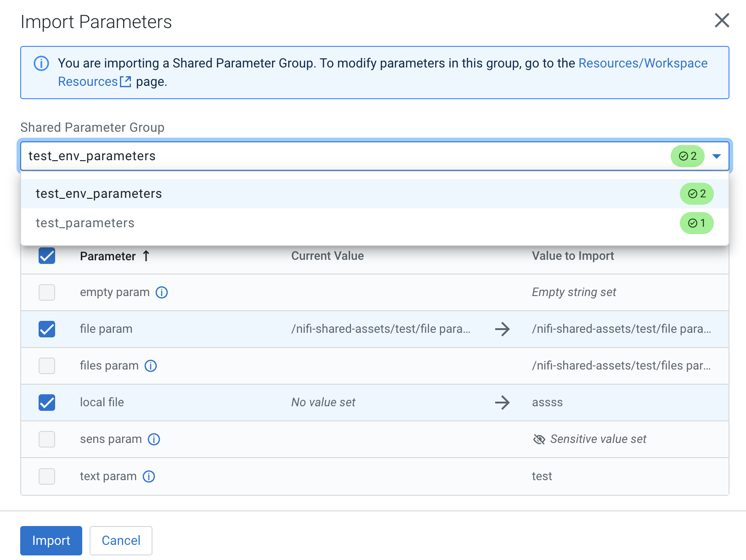Check the empty param checkbox
The height and width of the screenshot is (560, 746).
click(x=47, y=292)
